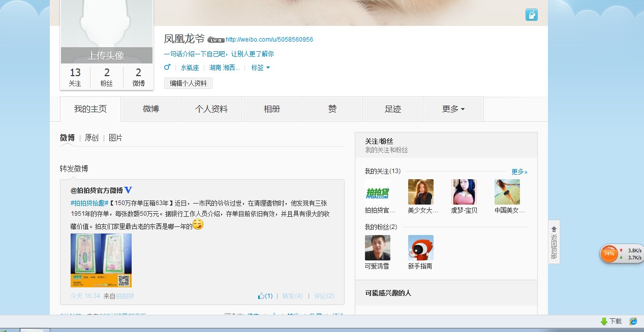Click the 湖南 湘西 location link
The height and width of the screenshot is (332, 644).
(224, 68)
